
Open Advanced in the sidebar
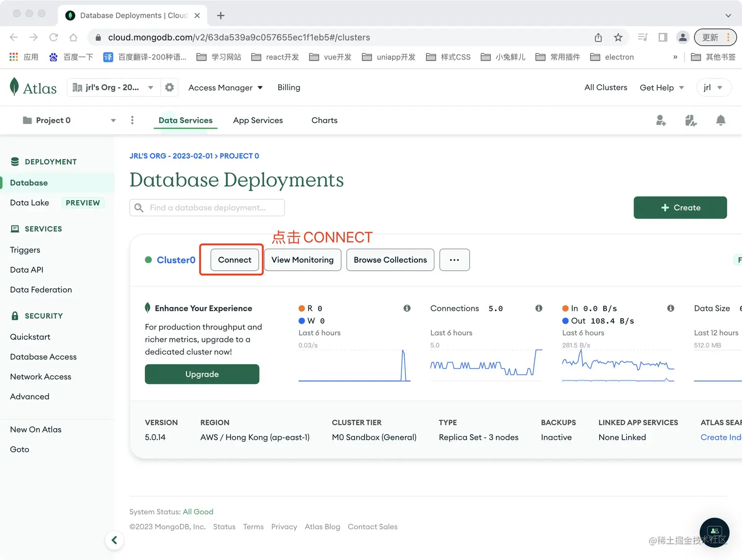29,396
